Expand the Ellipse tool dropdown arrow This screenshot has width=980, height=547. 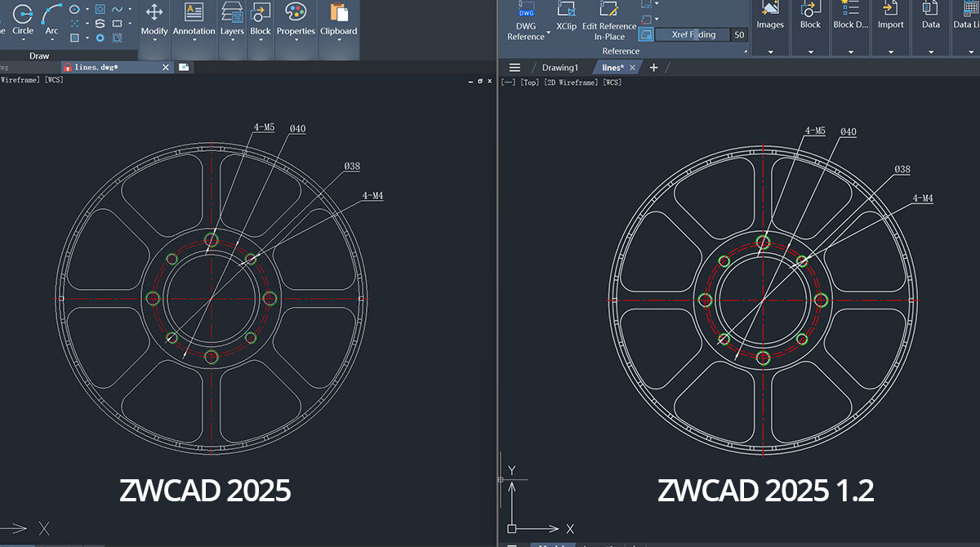tap(87, 10)
